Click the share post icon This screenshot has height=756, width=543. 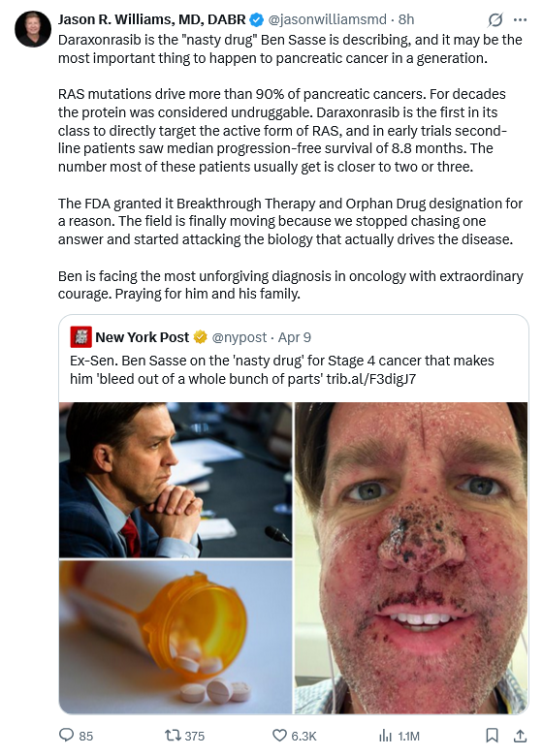(520, 736)
